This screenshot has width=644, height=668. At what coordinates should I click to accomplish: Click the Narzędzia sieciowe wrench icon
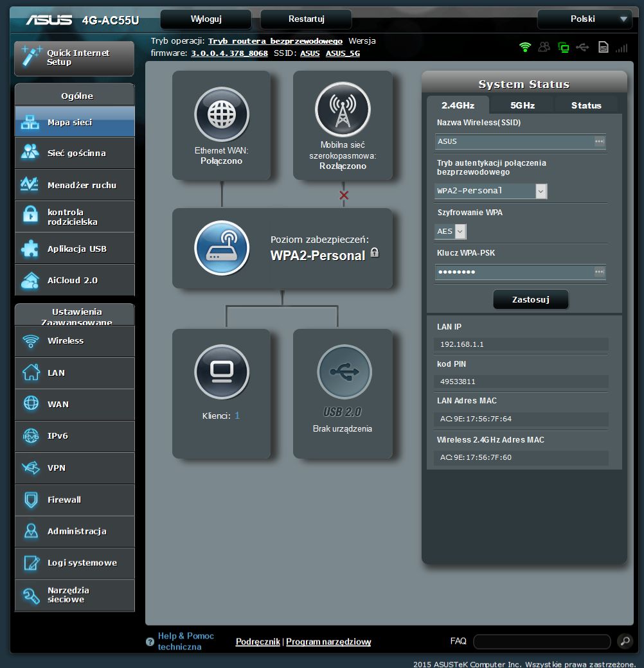[31, 595]
